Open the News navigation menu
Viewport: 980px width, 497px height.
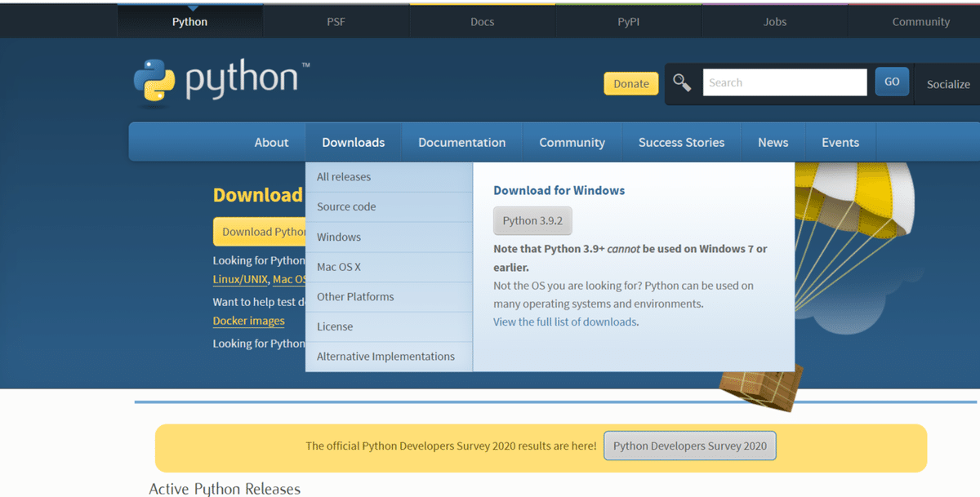tap(773, 142)
